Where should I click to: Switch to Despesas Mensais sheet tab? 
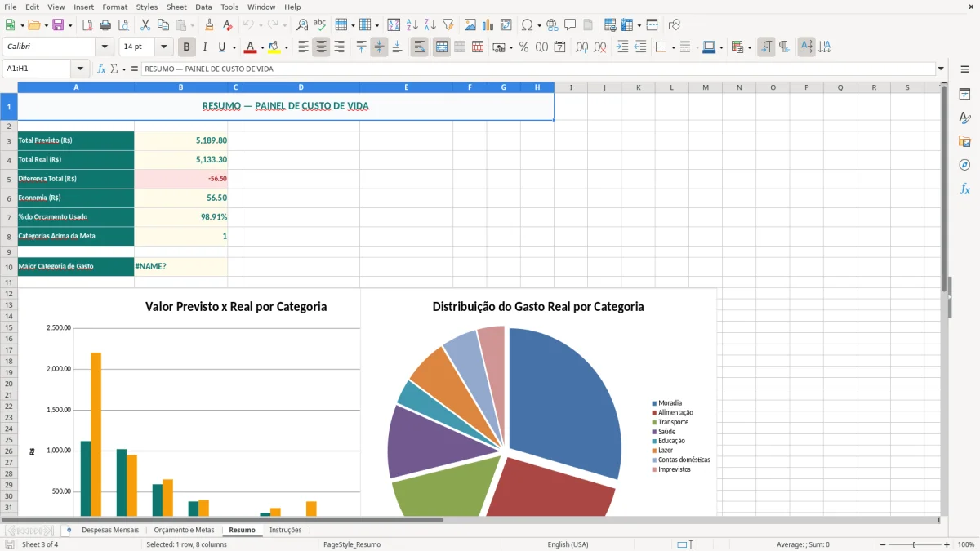[x=110, y=530]
